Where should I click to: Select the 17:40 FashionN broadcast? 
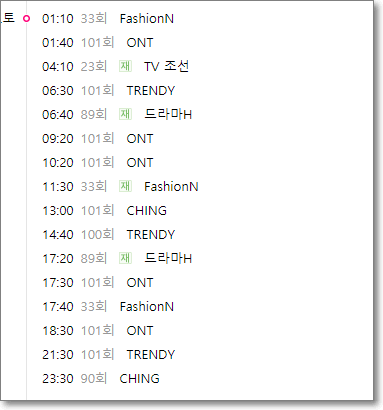(x=108, y=307)
